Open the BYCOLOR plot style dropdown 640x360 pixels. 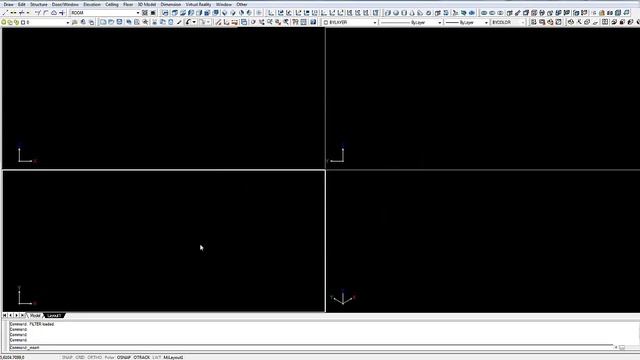523,22
